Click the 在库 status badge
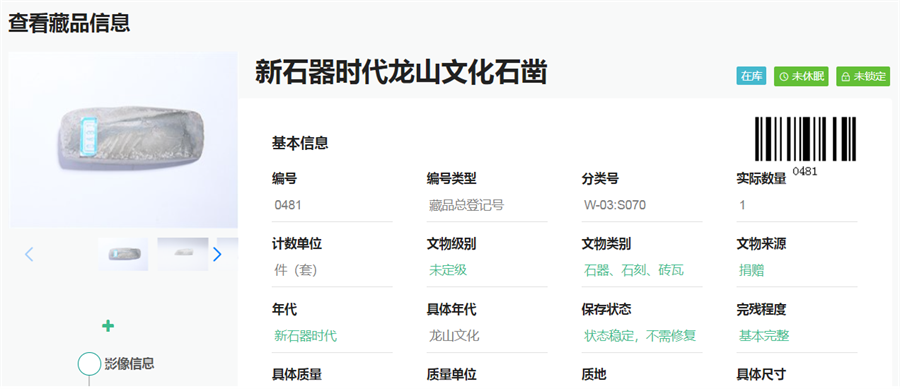 751,76
